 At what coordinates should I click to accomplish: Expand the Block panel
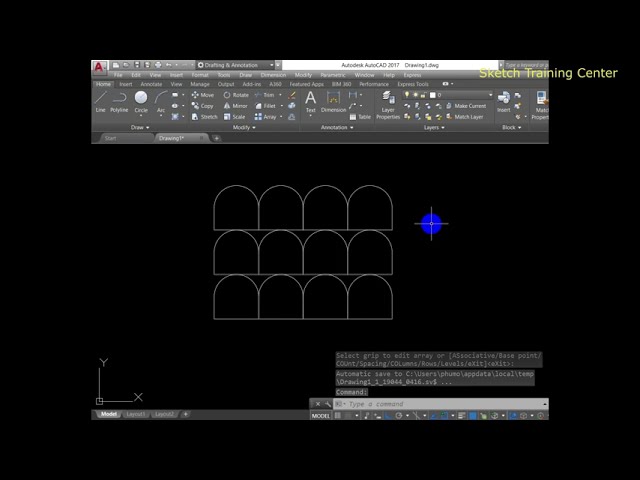tap(511, 127)
